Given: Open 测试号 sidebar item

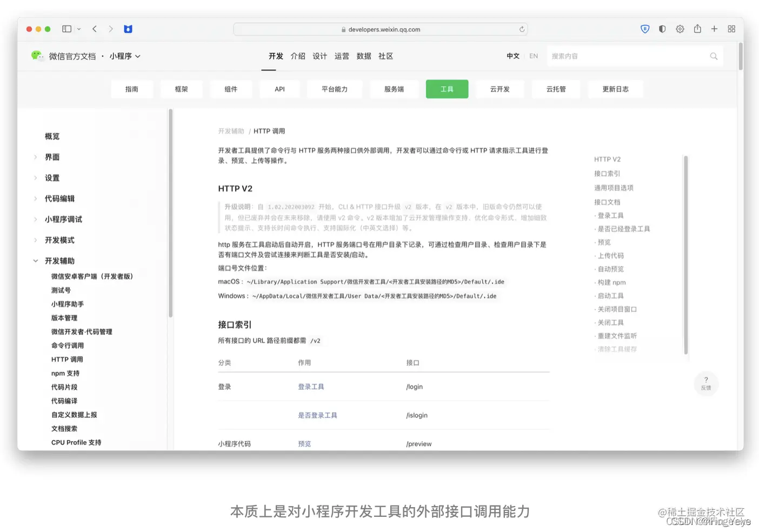Looking at the screenshot, I should pyautogui.click(x=61, y=290).
